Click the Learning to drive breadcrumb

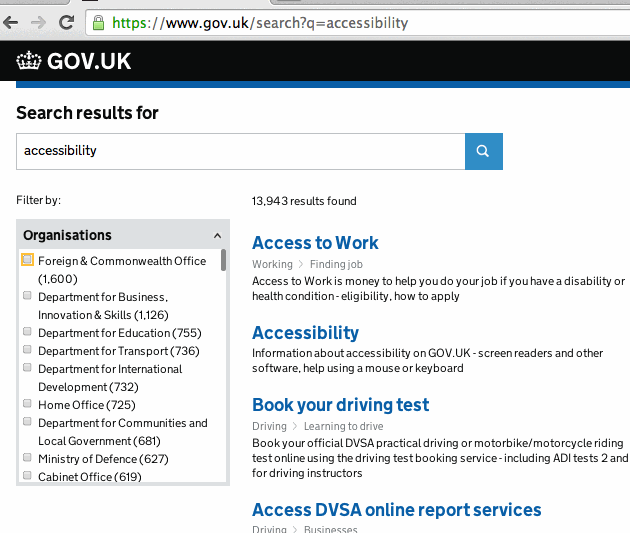[x=344, y=426]
